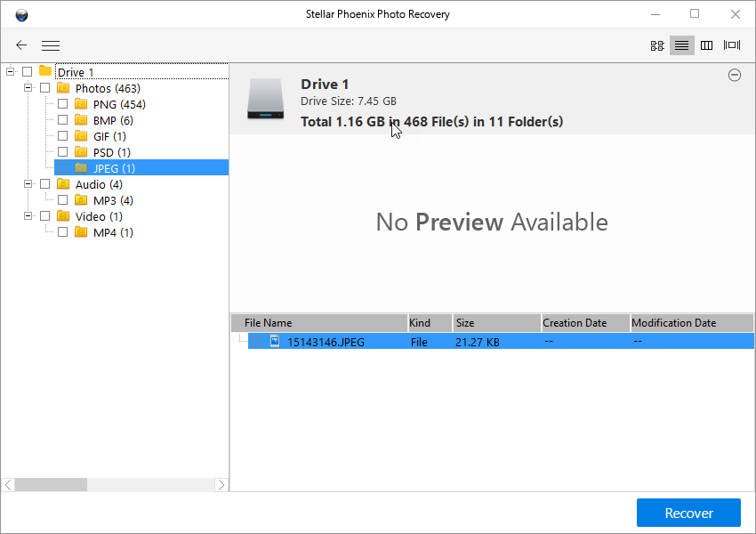The width and height of the screenshot is (756, 534).
Task: Select the 15143146.JPEG file name
Action: [326, 342]
